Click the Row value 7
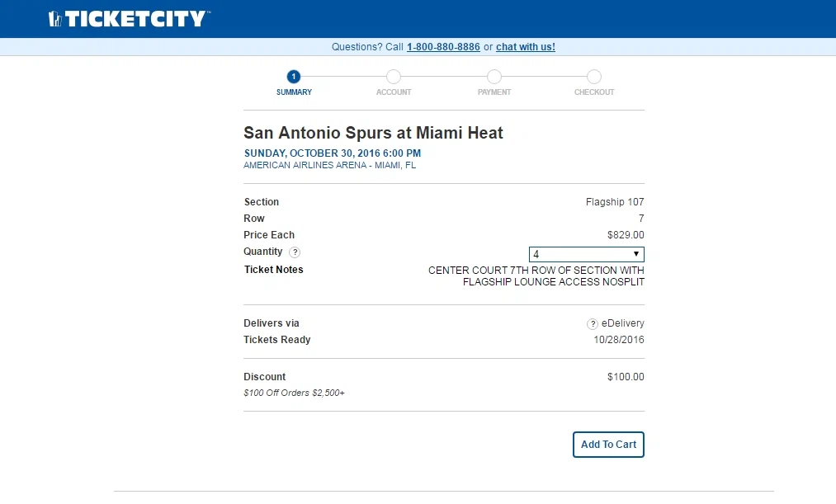This screenshot has width=836, height=504. click(641, 219)
